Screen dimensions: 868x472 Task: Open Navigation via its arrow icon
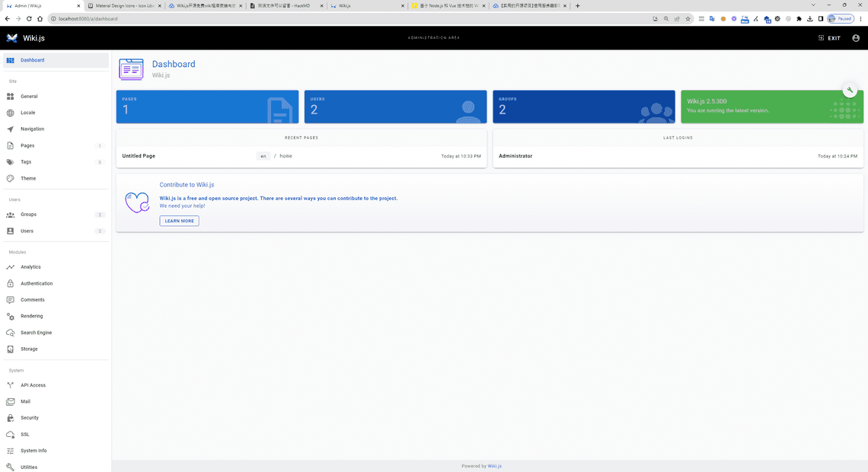coord(11,129)
